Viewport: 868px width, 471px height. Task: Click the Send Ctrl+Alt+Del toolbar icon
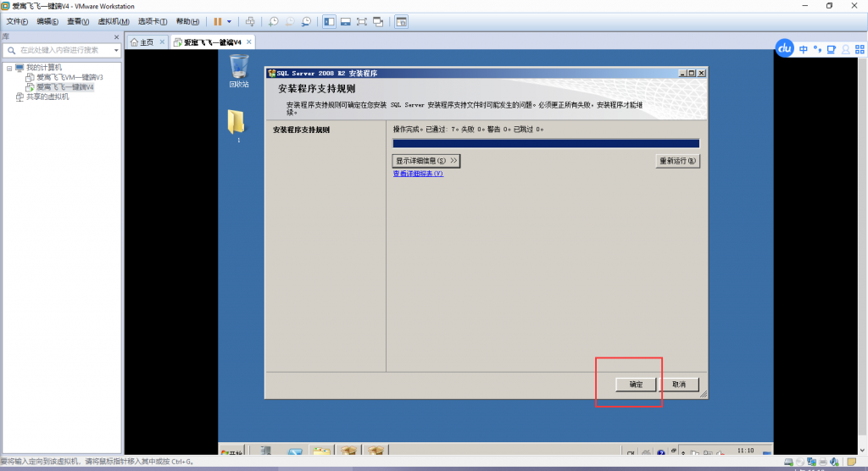(250, 21)
